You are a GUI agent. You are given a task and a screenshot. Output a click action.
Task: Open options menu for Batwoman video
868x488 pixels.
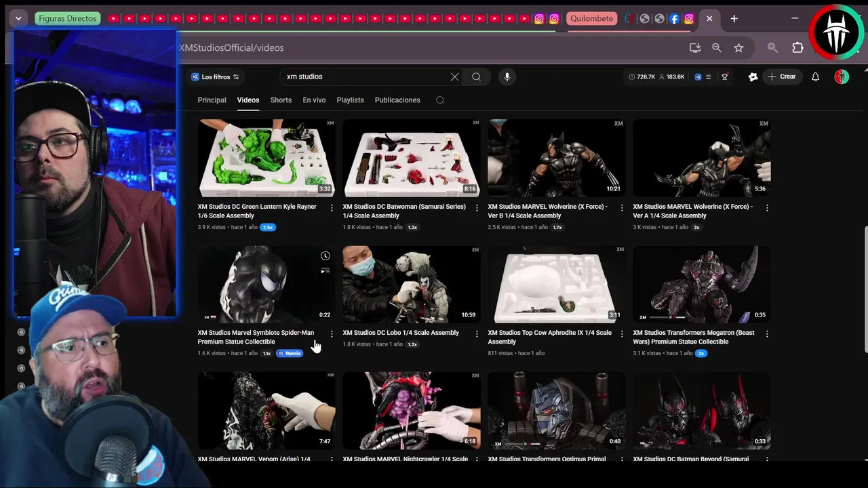477,208
